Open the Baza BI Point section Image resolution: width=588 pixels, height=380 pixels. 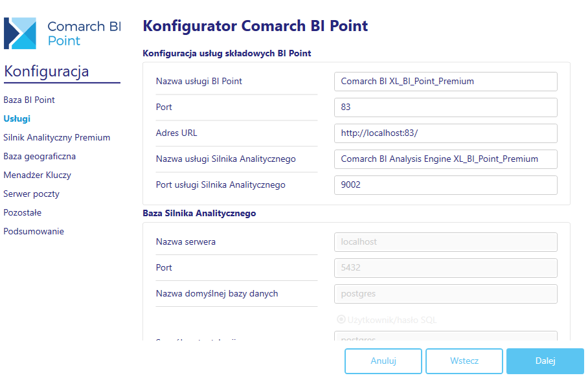(x=29, y=100)
